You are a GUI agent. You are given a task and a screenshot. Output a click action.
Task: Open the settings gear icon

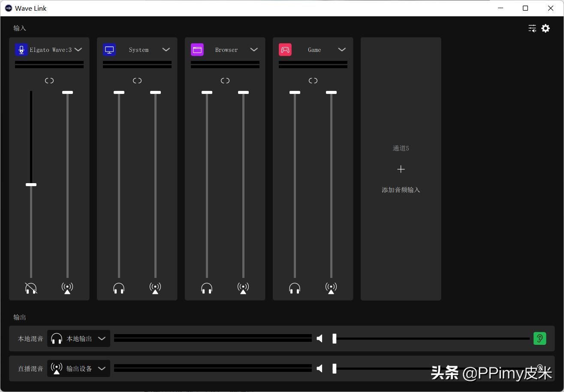[x=545, y=28]
